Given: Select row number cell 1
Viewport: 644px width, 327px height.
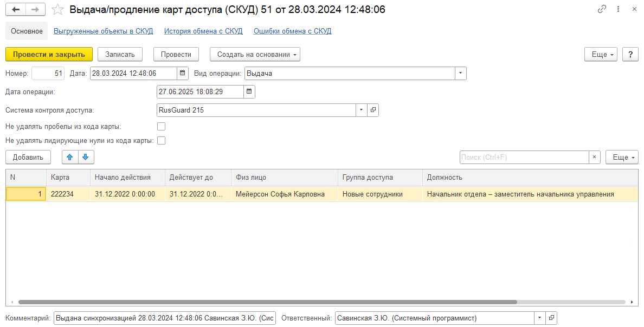Looking at the screenshot, I should pos(26,194).
